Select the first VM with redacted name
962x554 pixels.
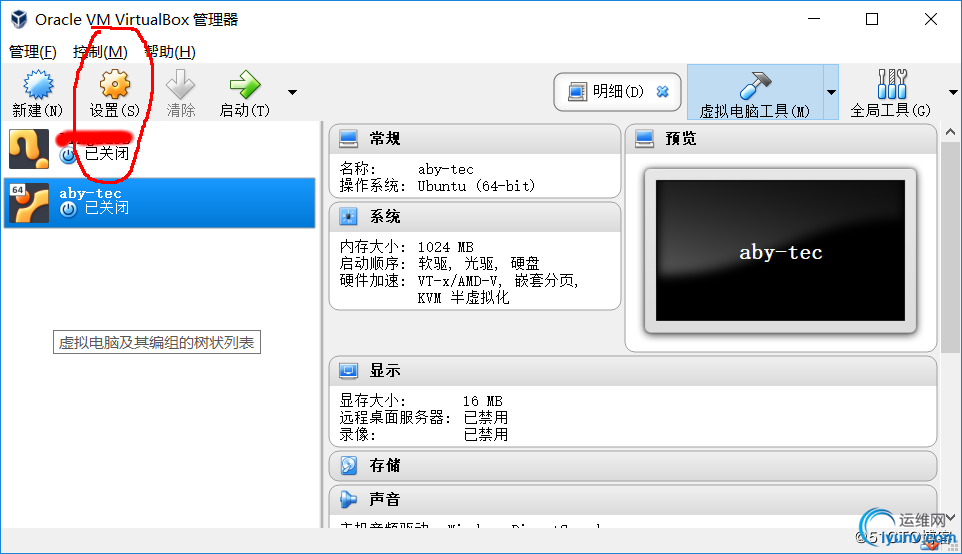160,149
